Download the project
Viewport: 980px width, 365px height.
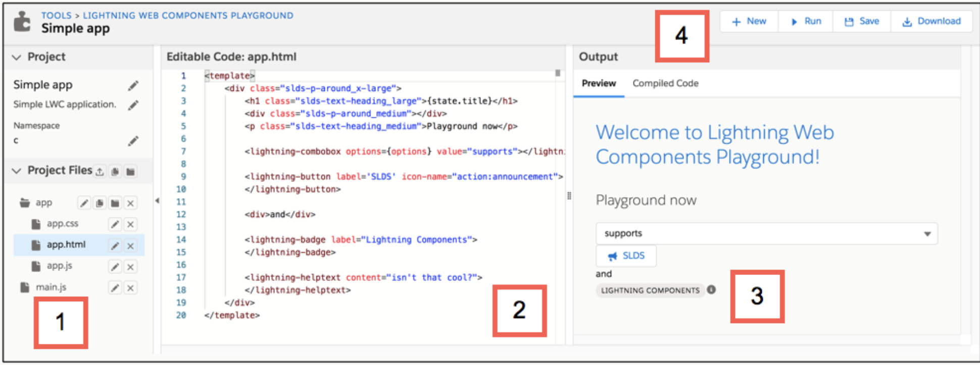932,21
